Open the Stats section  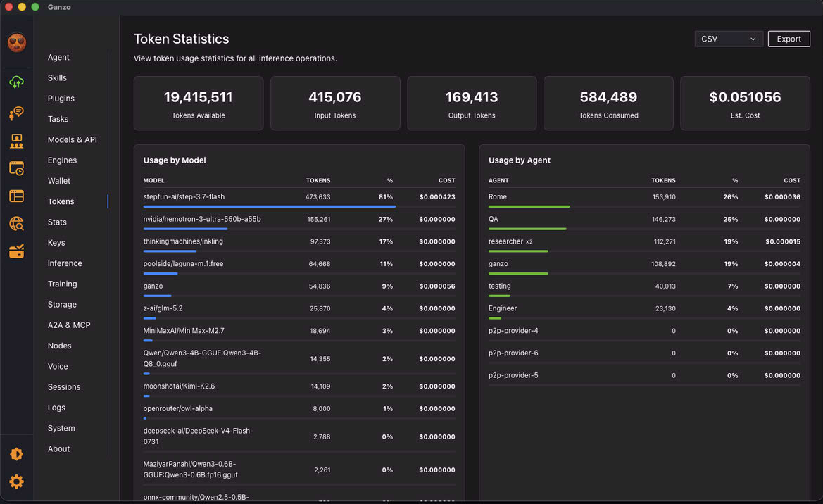point(57,222)
